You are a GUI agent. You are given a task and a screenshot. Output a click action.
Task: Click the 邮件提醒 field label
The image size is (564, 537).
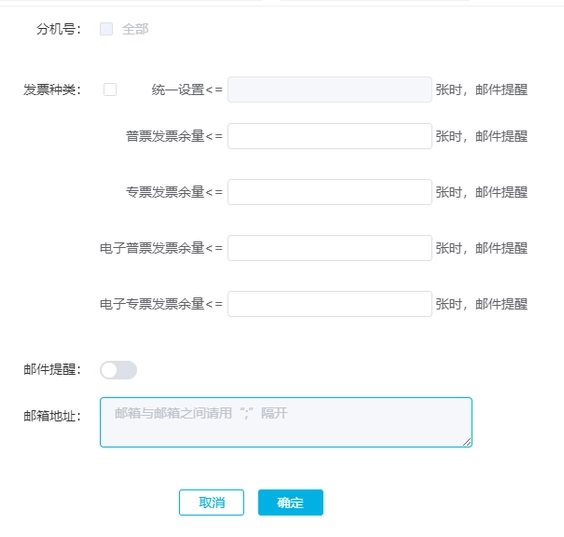(x=52, y=369)
